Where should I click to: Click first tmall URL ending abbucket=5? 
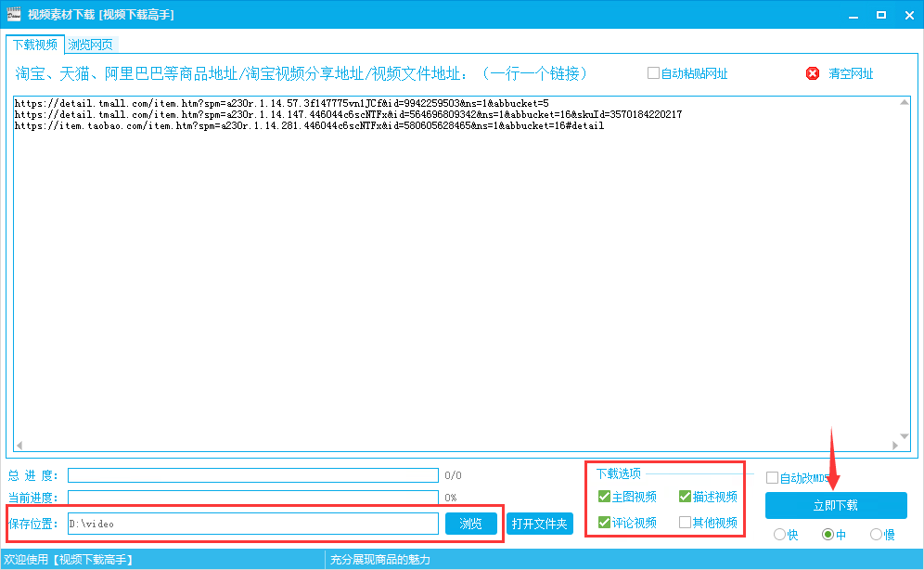(x=282, y=103)
